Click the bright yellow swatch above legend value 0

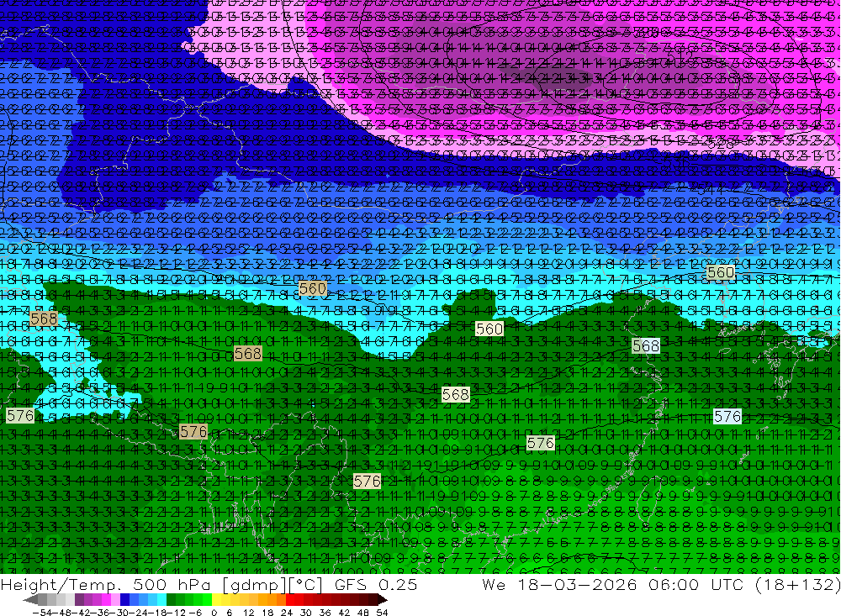click(217, 600)
